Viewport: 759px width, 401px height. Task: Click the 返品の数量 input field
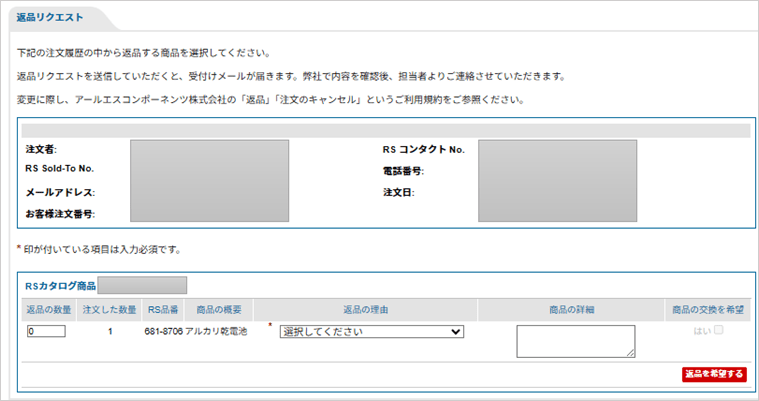click(x=46, y=331)
